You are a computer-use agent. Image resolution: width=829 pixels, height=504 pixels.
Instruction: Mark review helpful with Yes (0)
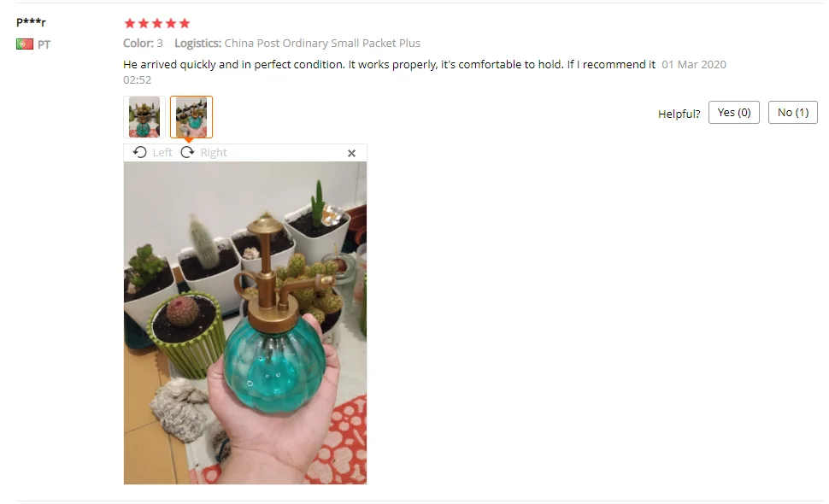[x=734, y=113]
